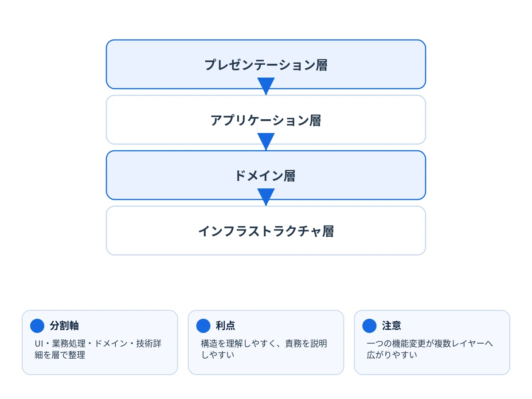Click the blue dot beside 分割軸
The width and height of the screenshot is (532, 399).
coord(37,326)
